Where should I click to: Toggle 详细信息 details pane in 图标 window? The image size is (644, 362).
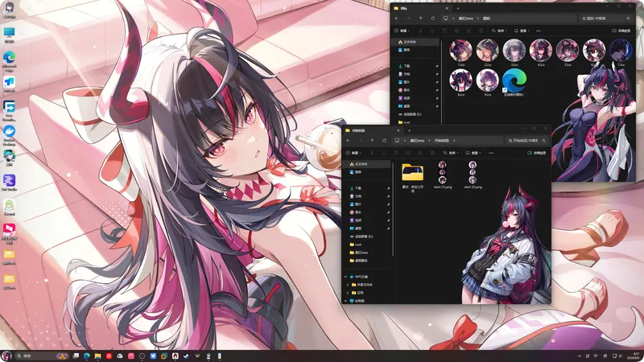coord(621,31)
